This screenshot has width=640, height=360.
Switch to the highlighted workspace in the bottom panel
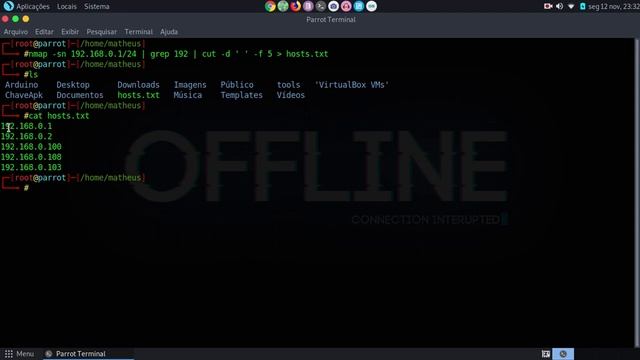tap(563, 354)
